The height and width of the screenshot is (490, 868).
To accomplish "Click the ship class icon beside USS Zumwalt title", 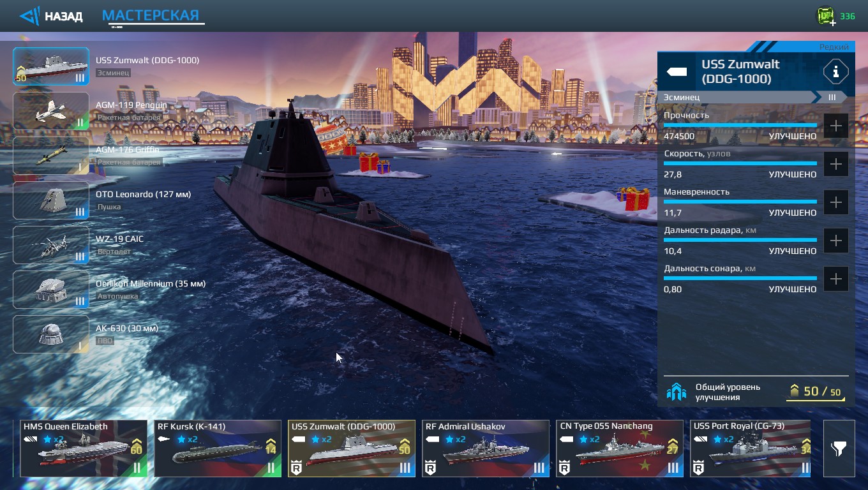I will [x=677, y=71].
